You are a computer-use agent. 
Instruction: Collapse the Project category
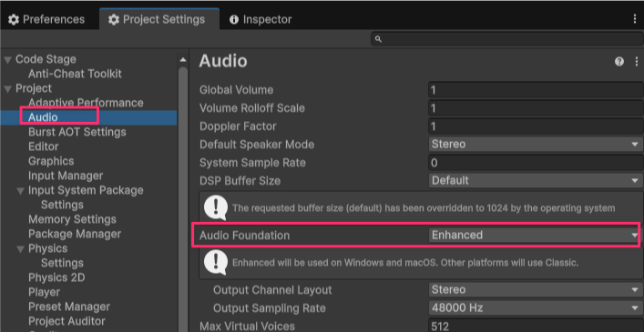pyautogui.click(x=7, y=89)
